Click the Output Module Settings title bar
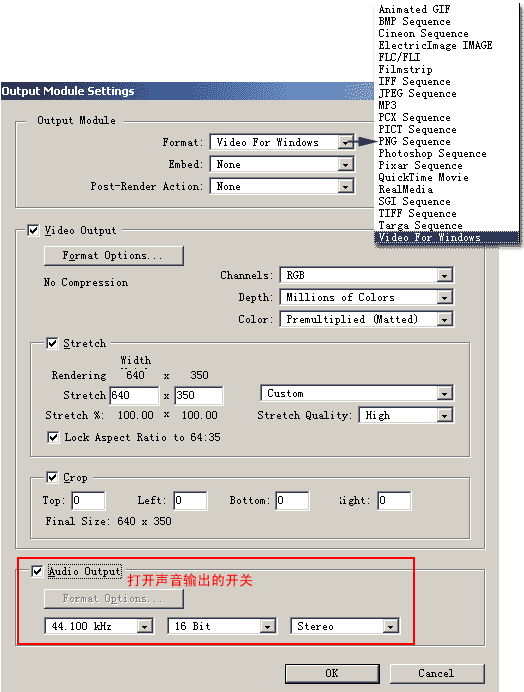The height and width of the screenshot is (692, 524). pos(188,91)
